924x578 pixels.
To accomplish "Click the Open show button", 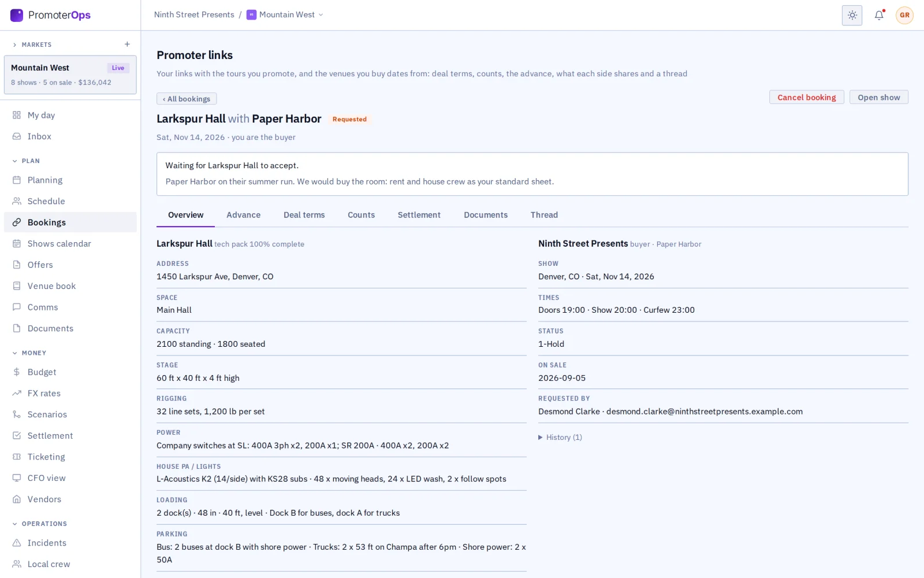I will 878,98.
